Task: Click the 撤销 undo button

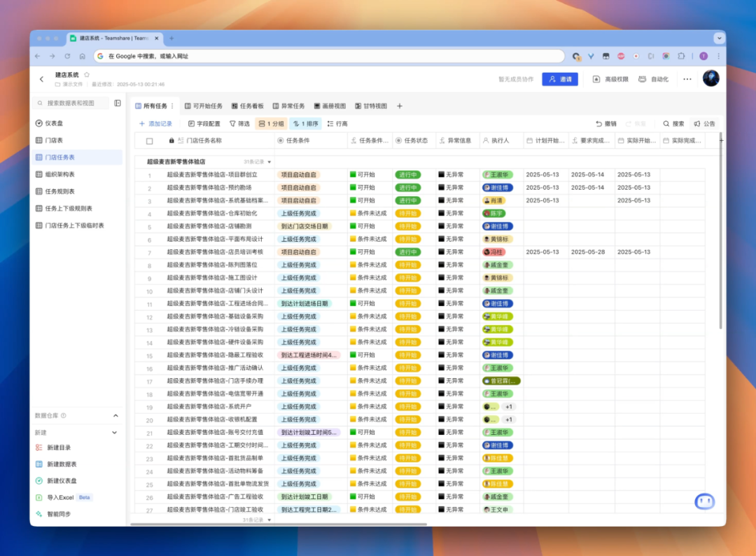Action: click(606, 123)
